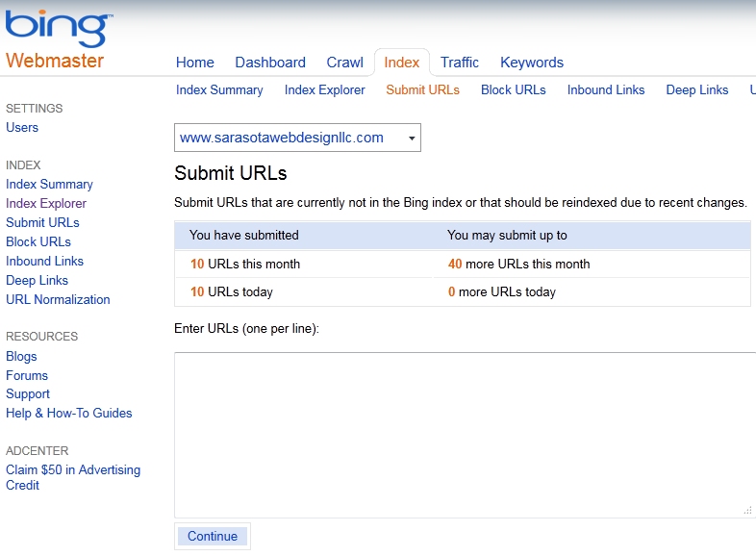
Task: Open Submit URLs in left sidebar
Action: (42, 223)
